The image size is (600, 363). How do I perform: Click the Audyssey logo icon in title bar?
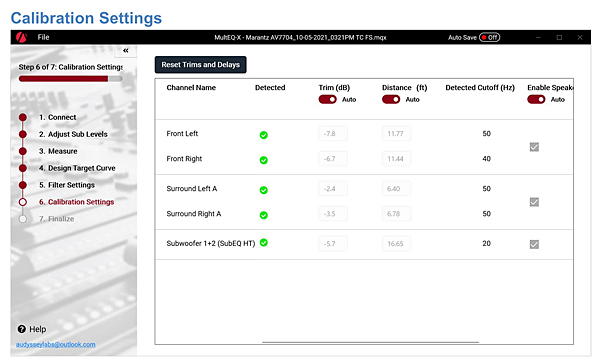click(x=22, y=37)
